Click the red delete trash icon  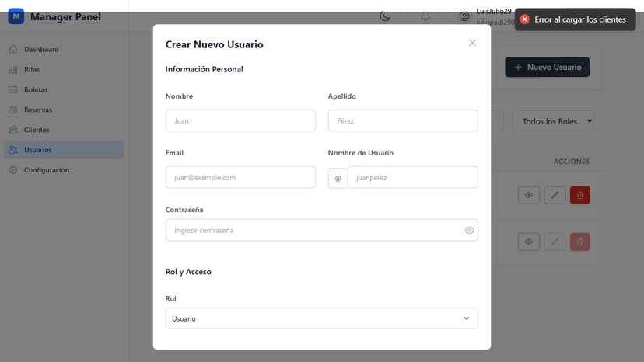coord(579,195)
